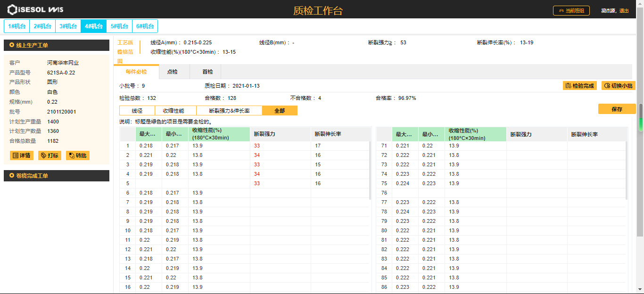Switch to the 点检 tab
This screenshot has height=294, width=644.
(x=172, y=72)
